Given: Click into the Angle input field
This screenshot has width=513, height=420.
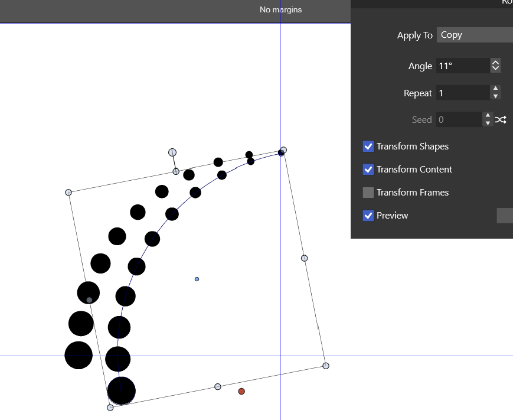Looking at the screenshot, I should coord(463,66).
